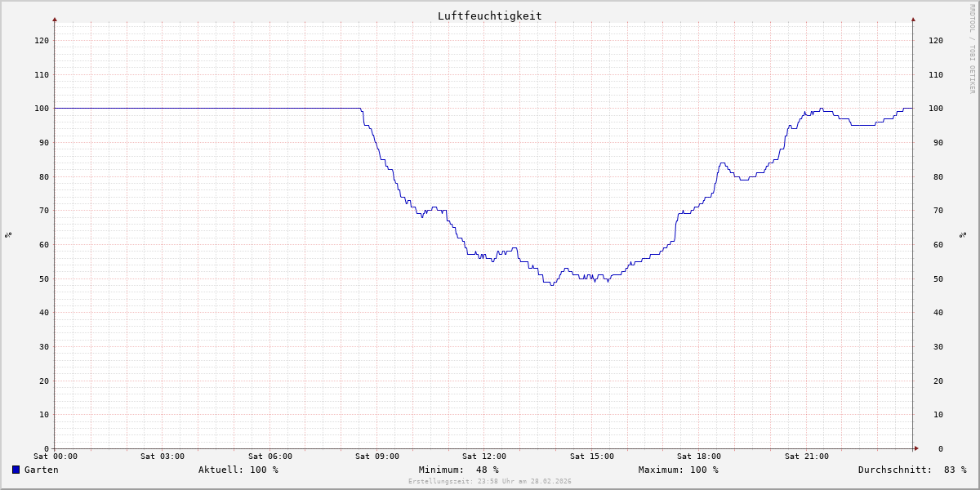
Task: Click the blue Garten legend color square
Action: pos(16,470)
